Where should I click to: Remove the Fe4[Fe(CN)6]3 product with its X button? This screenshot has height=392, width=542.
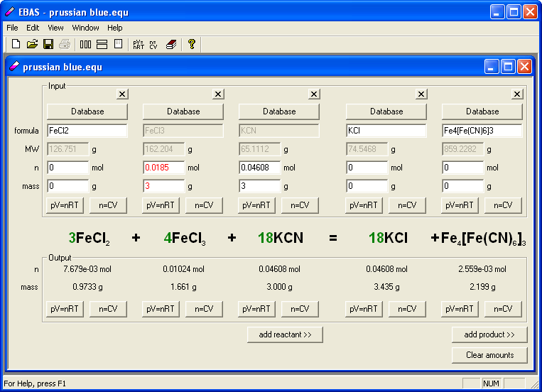point(517,94)
